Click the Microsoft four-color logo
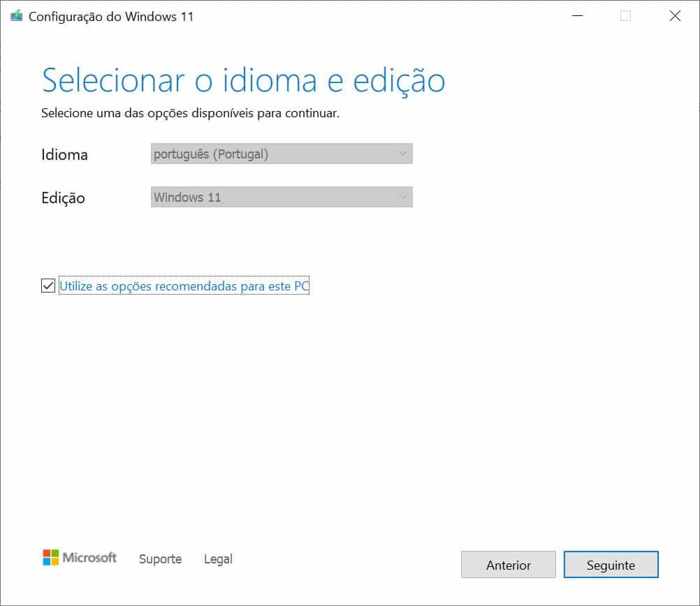Screen dimensions: 700x606 pos(51,557)
